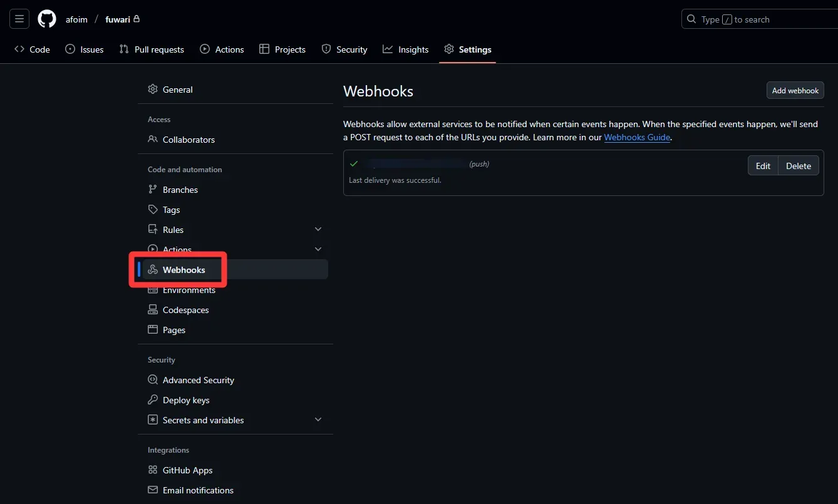838x504 pixels.
Task: Open the Webhooks Guide link
Action: (637, 138)
